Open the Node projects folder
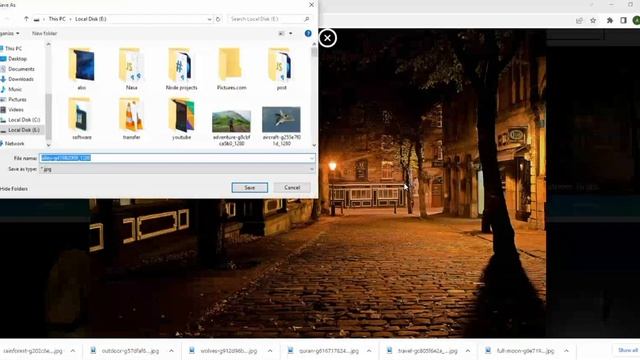This screenshot has width=640, height=360. click(181, 68)
